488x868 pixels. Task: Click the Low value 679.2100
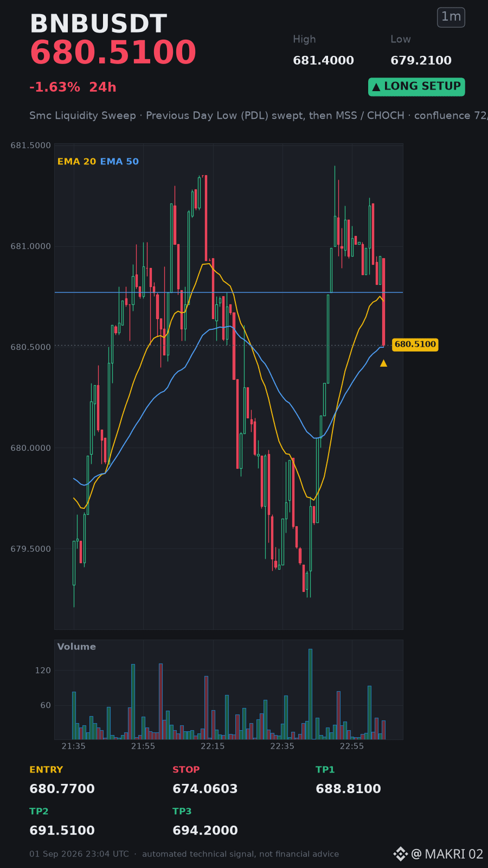tap(421, 61)
